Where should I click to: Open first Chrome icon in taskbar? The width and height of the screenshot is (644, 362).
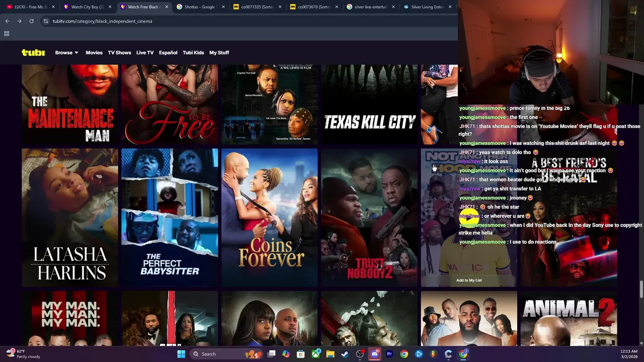click(404, 354)
